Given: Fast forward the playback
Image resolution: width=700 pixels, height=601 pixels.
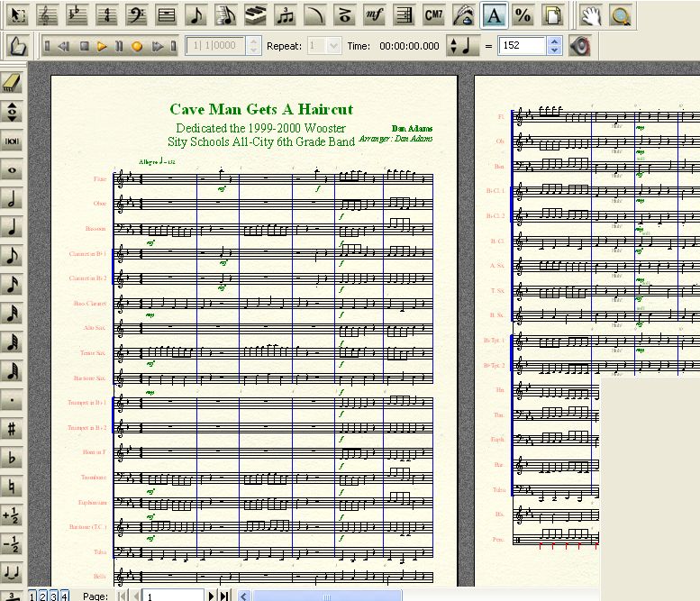Looking at the screenshot, I should (x=157, y=46).
